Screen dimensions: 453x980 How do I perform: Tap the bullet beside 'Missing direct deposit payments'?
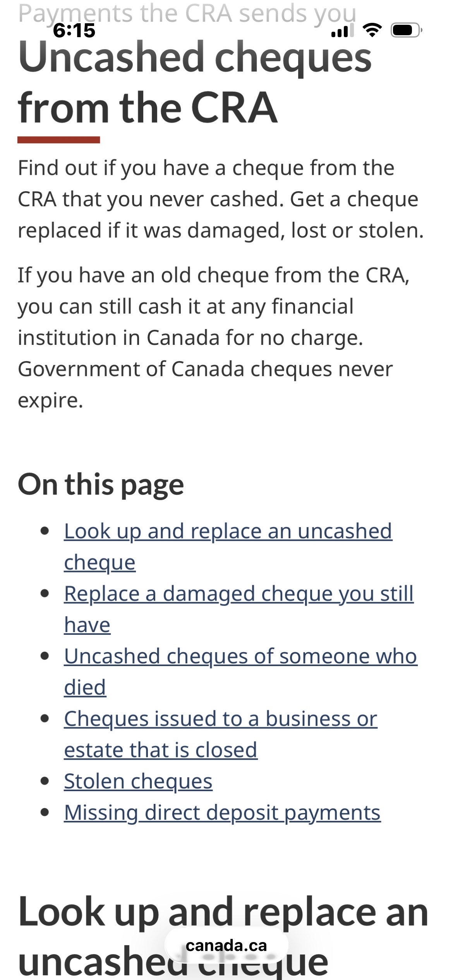point(45,812)
